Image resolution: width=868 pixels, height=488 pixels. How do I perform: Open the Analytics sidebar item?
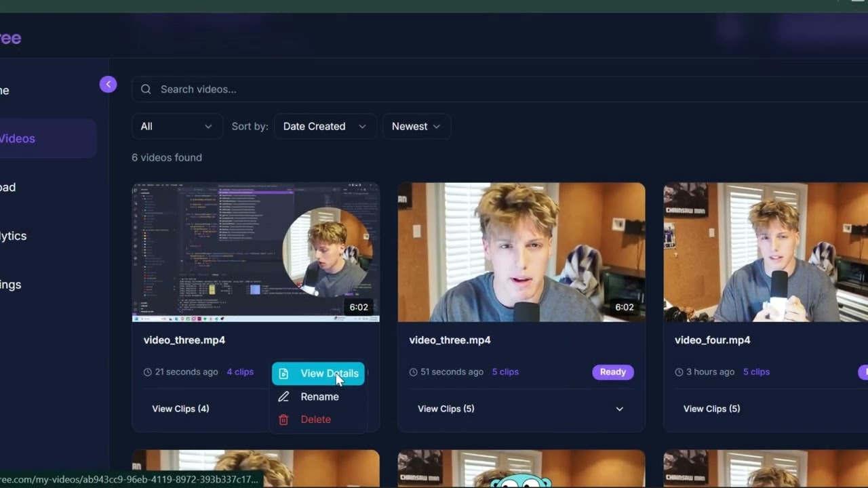pyautogui.click(x=14, y=235)
